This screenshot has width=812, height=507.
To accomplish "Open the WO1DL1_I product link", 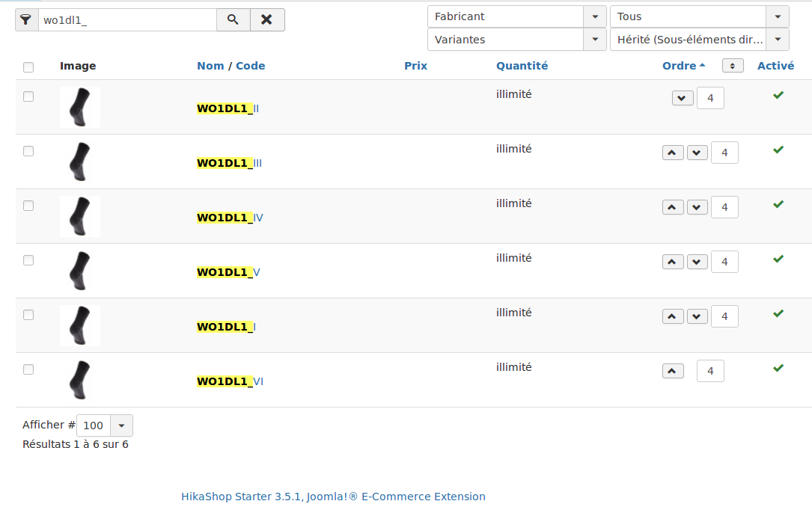I will click(x=226, y=327).
